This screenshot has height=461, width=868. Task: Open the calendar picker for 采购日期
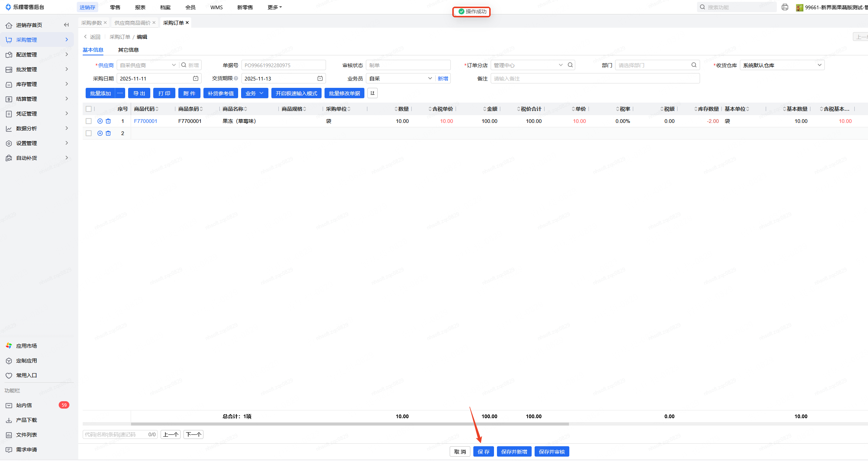click(196, 79)
